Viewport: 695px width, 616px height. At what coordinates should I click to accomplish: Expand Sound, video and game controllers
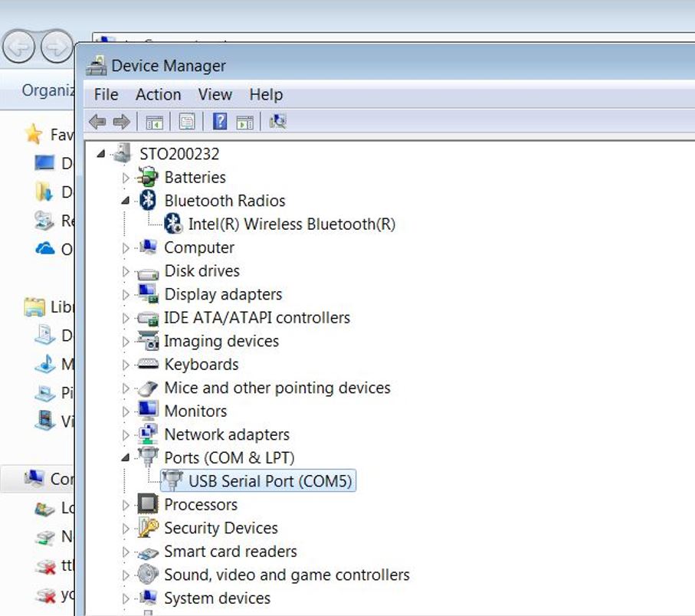point(126,575)
